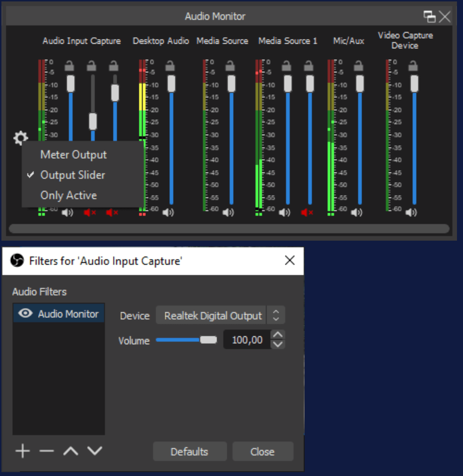Click the Video Capture Device lock icon

tap(413, 66)
